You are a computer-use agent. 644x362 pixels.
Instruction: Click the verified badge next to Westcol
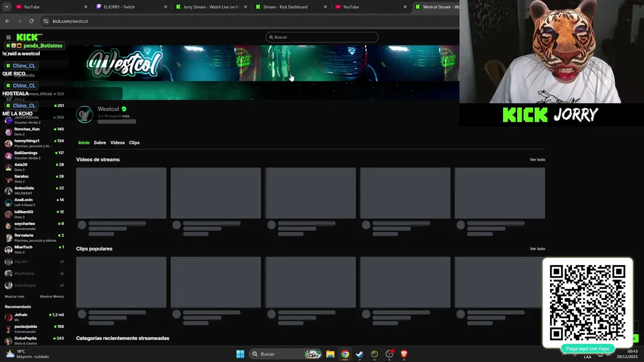coord(124,109)
